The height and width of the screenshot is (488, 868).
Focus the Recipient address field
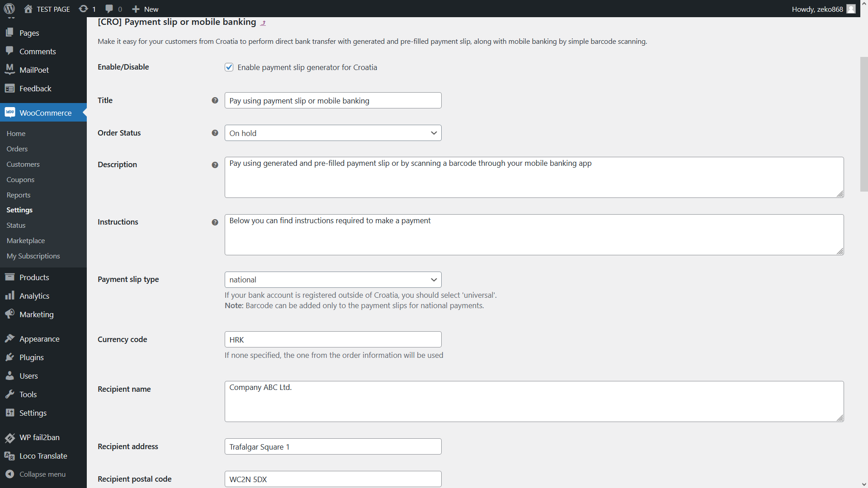(333, 446)
